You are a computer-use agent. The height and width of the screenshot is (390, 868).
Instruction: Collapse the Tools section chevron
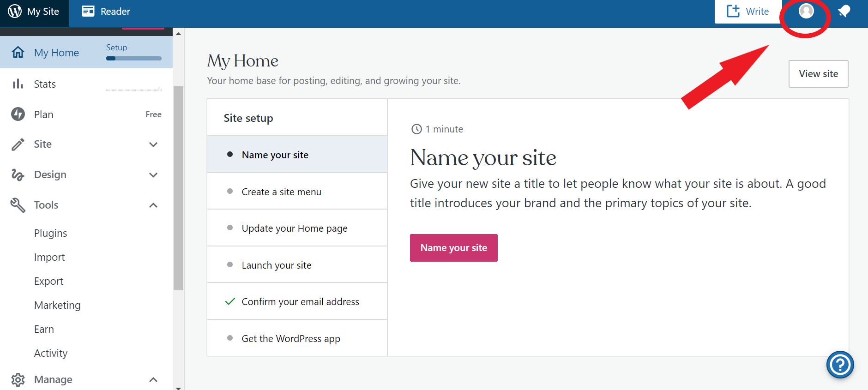(x=153, y=205)
